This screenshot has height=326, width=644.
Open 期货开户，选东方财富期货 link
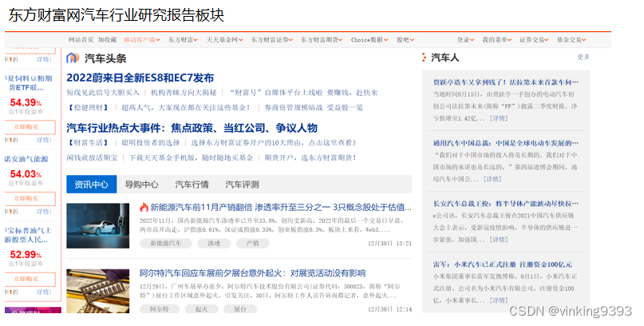coord(310,157)
